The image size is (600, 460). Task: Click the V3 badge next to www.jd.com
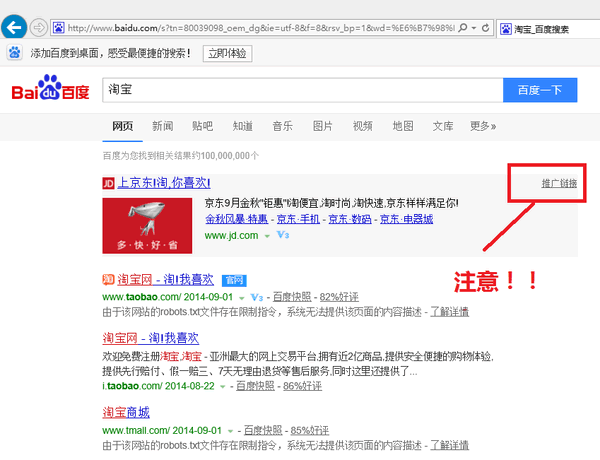[283, 235]
